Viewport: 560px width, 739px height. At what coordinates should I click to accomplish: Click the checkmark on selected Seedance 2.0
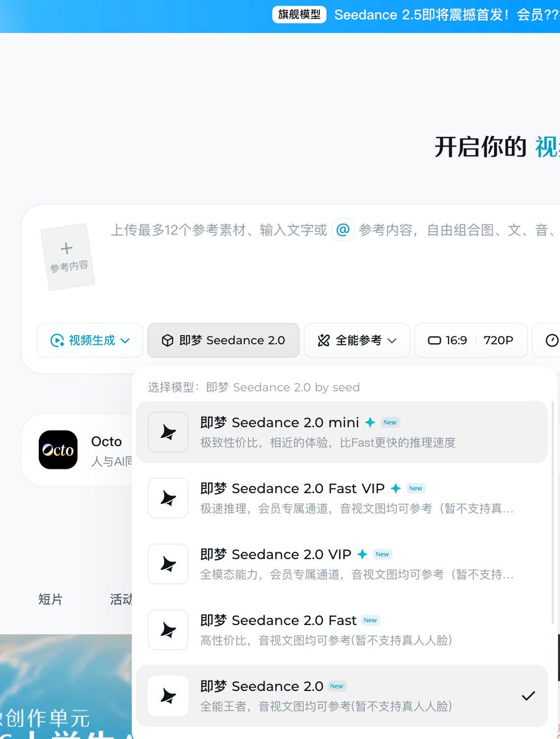tap(528, 696)
